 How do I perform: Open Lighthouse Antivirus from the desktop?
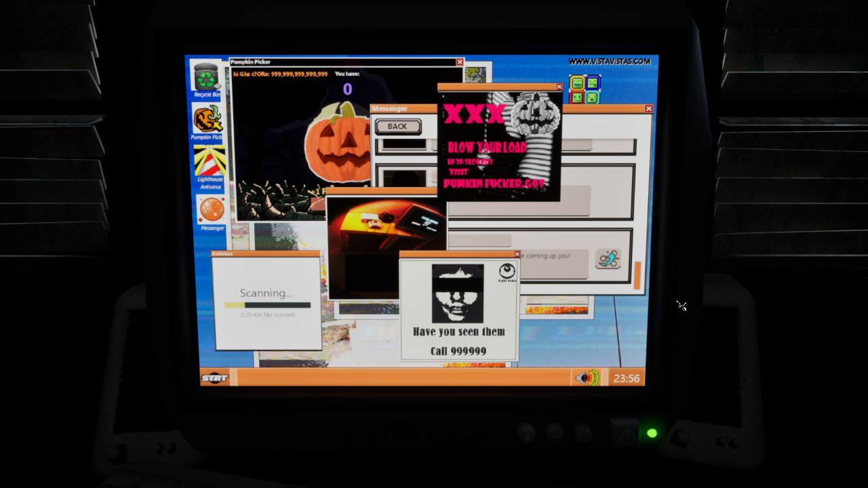(210, 167)
